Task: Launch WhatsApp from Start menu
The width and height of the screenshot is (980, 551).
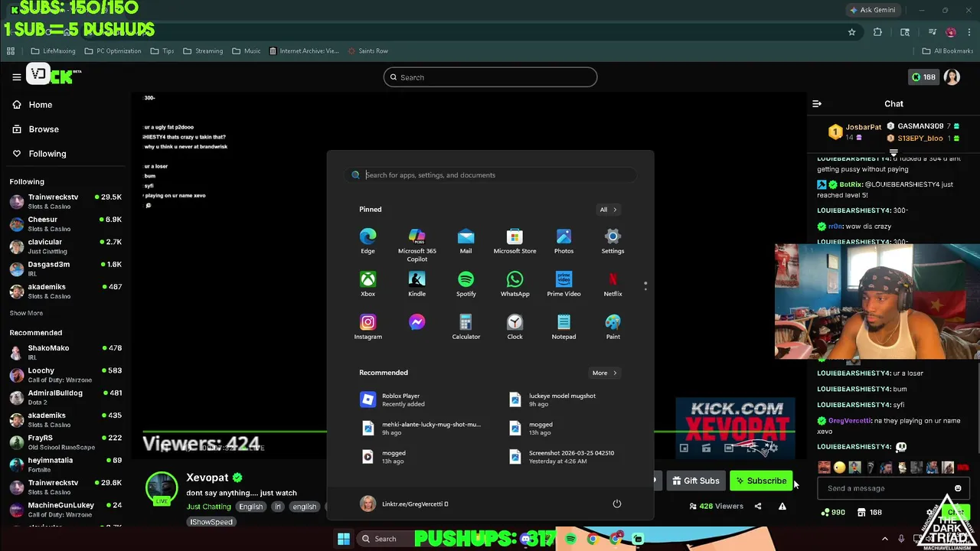Action: pos(514,283)
